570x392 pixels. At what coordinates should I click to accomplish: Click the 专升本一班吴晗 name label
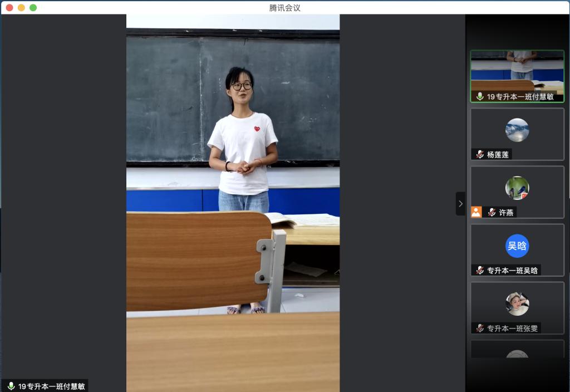tap(512, 270)
